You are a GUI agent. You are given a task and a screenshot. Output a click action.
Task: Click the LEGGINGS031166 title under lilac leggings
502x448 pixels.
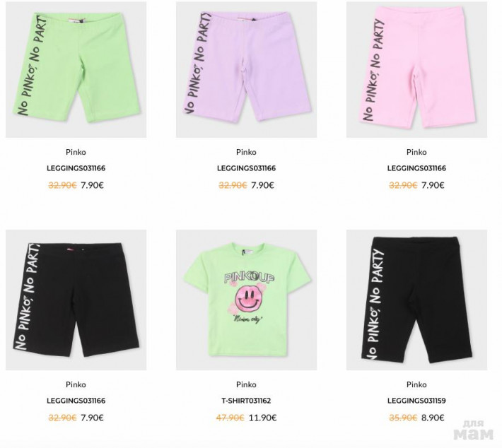(x=246, y=168)
